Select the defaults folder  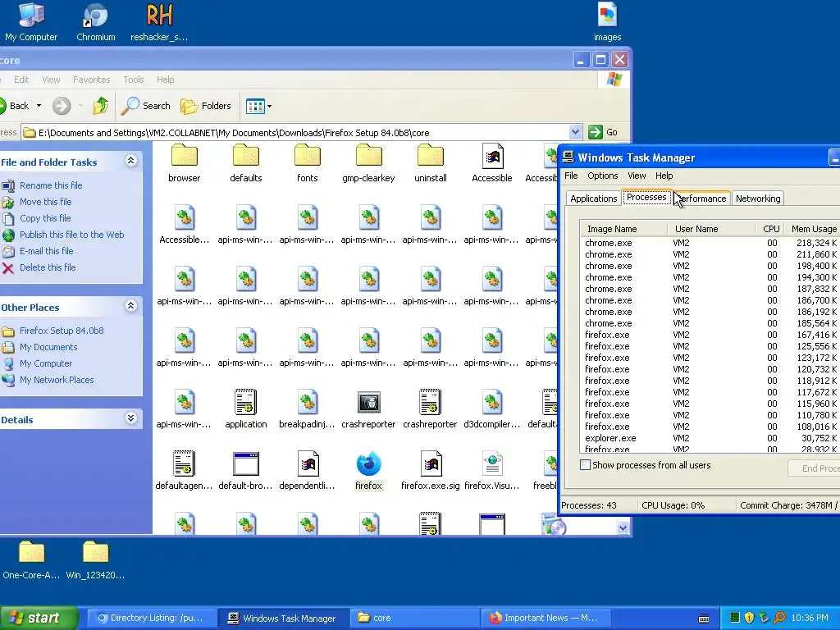coord(246,163)
